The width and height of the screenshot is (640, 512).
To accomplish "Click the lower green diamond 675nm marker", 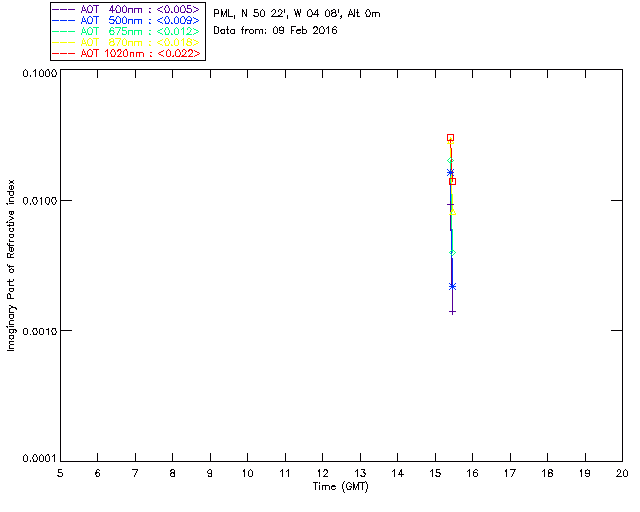I will tap(452, 253).
